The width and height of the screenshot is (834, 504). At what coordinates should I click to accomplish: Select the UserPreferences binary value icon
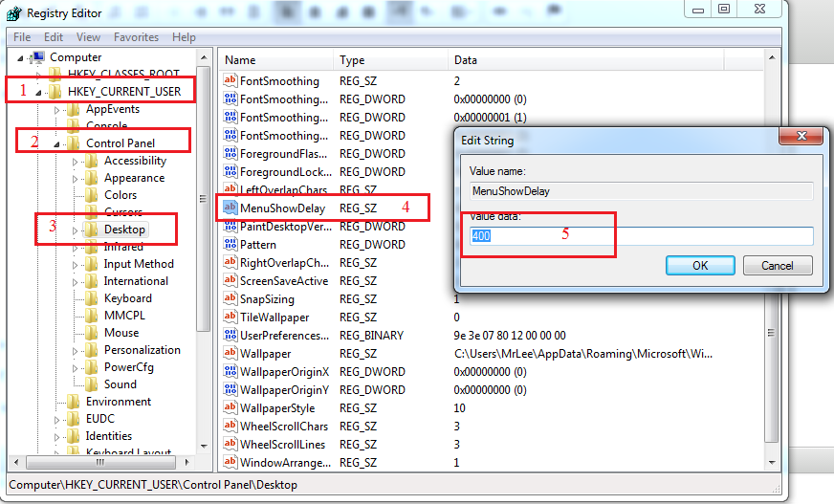point(230,335)
